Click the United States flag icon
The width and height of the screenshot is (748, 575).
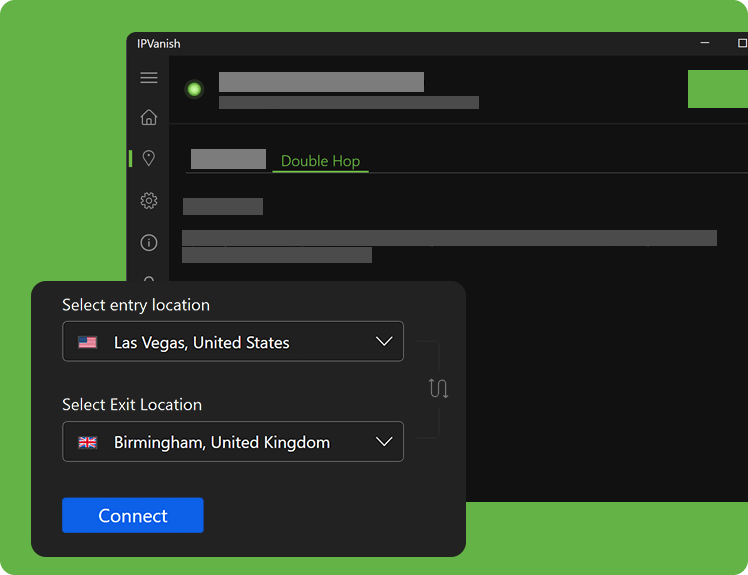coord(88,342)
